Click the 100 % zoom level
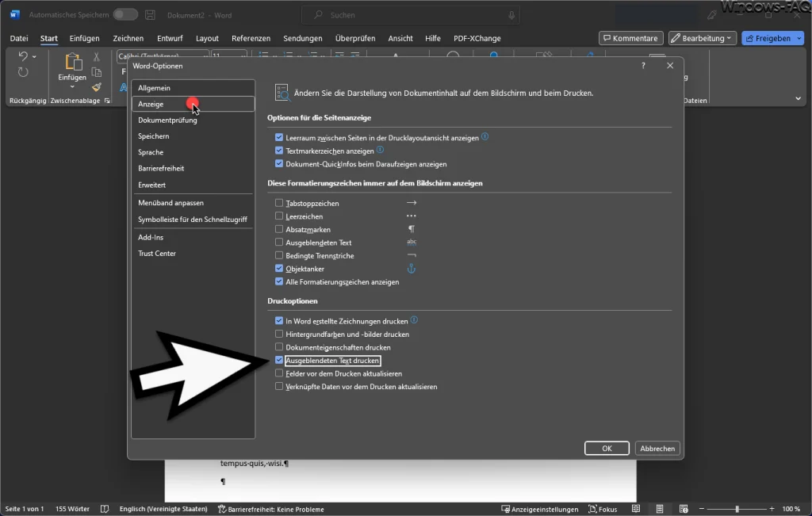The height and width of the screenshot is (516, 812). (791, 510)
